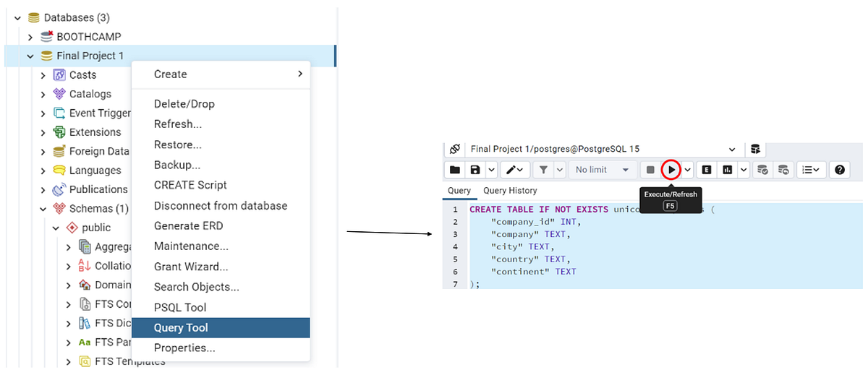
Task: Click inside the SQL editor at "company_id" INT
Action: 536,222
